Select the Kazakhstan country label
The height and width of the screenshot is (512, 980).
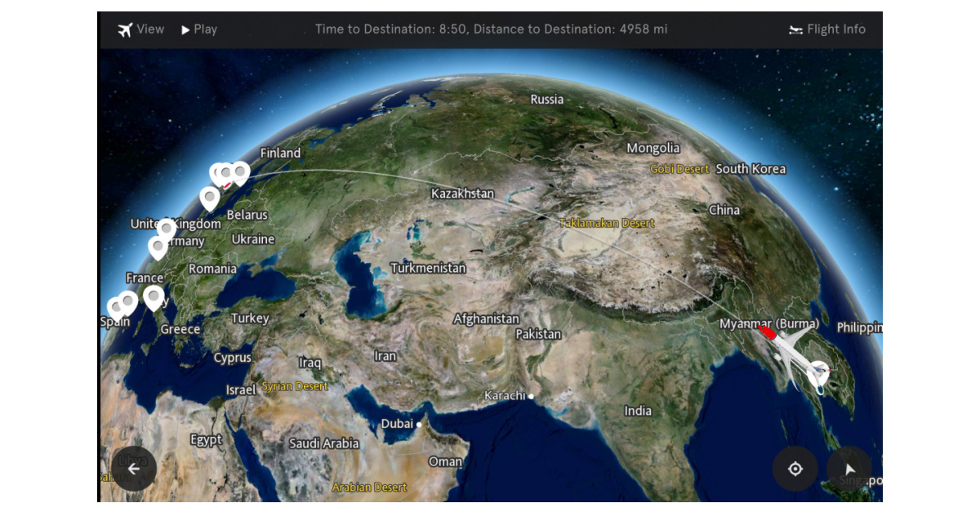(462, 194)
